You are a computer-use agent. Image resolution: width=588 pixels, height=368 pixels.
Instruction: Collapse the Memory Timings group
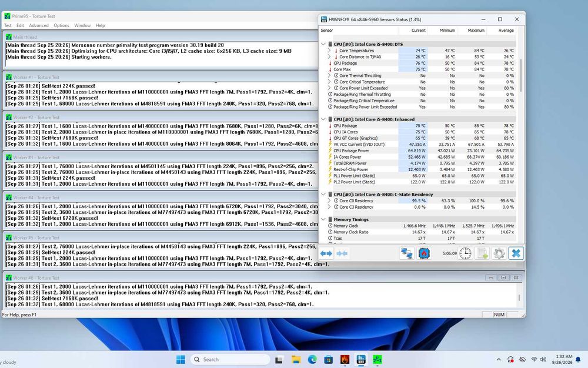[323, 220]
